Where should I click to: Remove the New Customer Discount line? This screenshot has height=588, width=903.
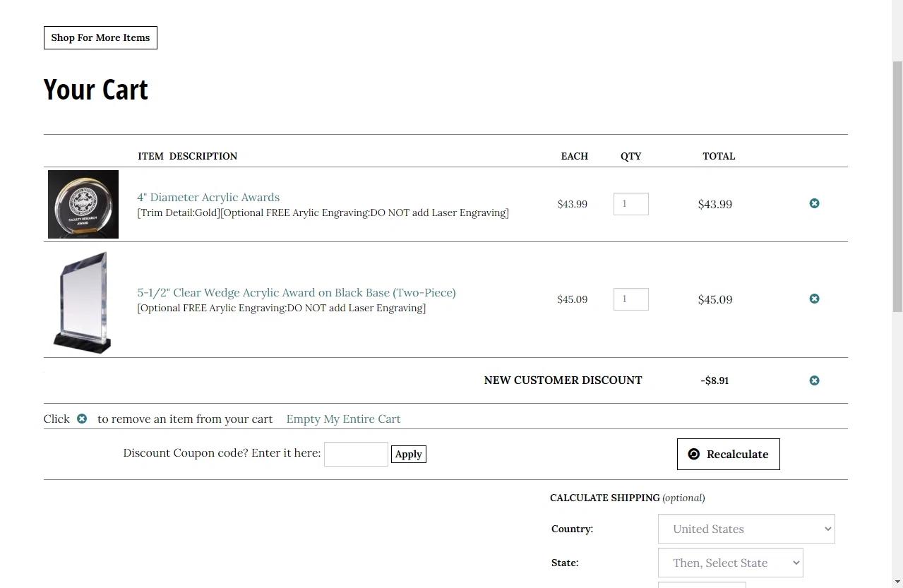click(814, 380)
